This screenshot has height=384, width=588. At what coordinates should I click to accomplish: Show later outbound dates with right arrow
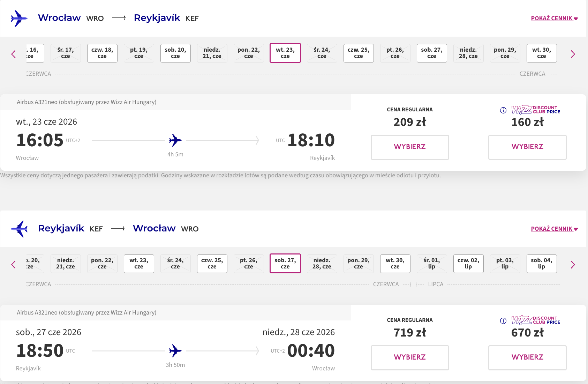[x=573, y=54]
